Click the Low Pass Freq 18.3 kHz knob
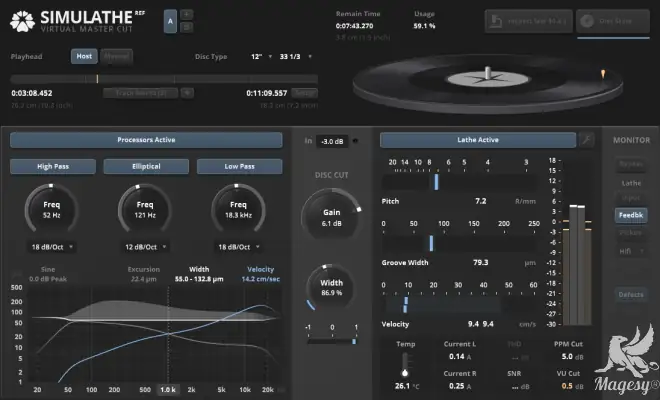The image size is (660, 400). tap(238, 209)
